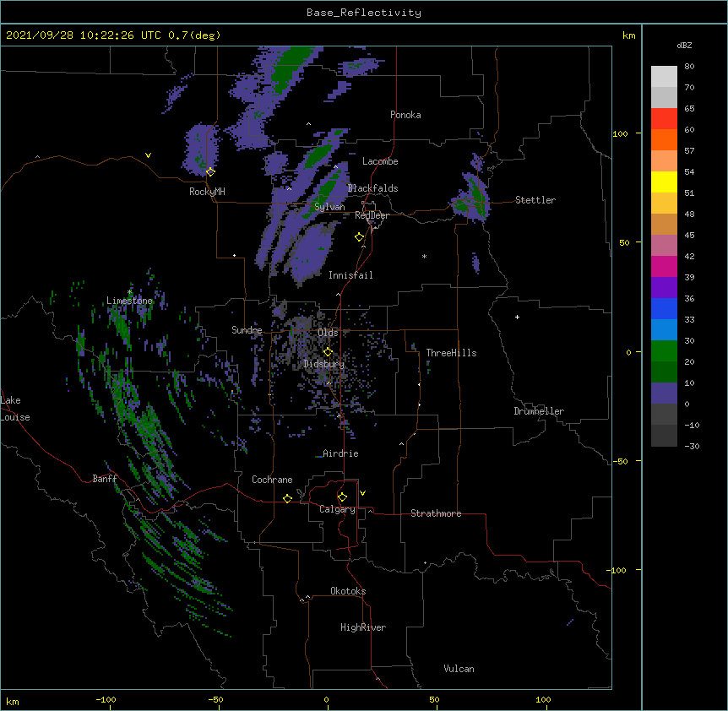
Task: Click the white plus marker north of Drumheller
Action: click(517, 317)
